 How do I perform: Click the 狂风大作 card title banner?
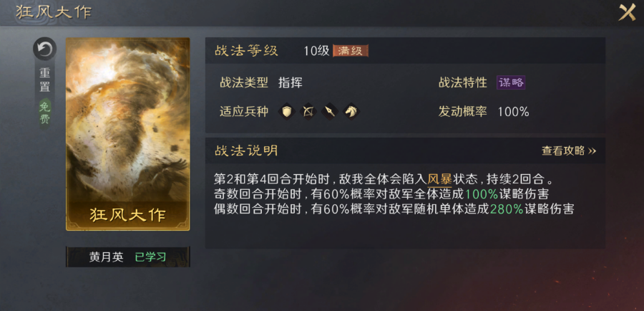(128, 216)
